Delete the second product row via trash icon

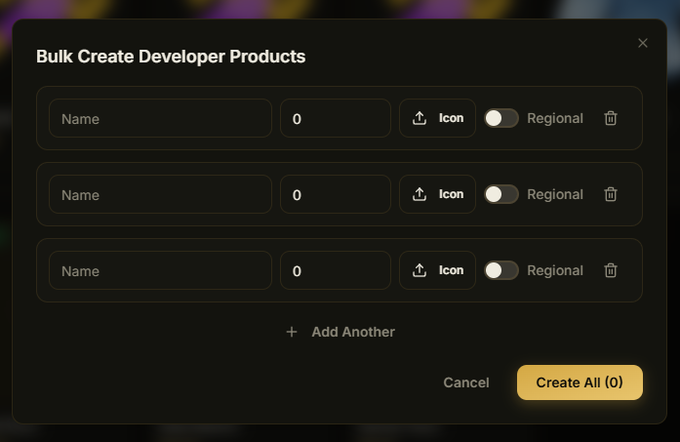tap(610, 194)
